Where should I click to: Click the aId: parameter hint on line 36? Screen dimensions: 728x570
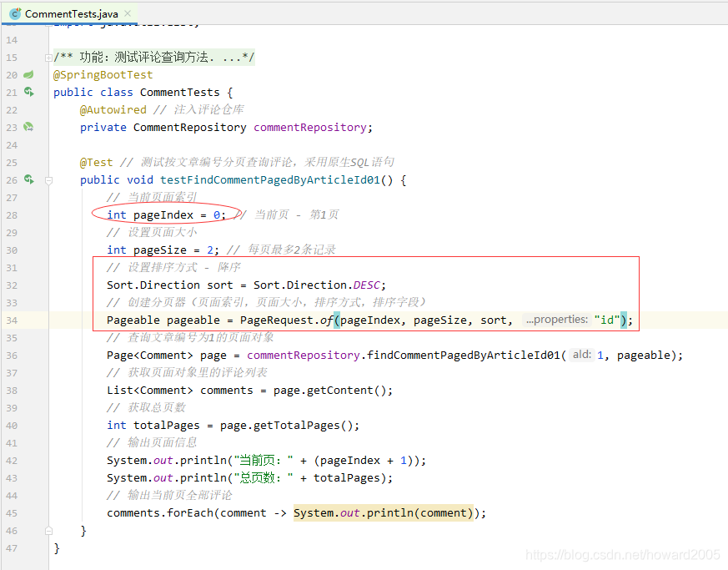[582, 355]
